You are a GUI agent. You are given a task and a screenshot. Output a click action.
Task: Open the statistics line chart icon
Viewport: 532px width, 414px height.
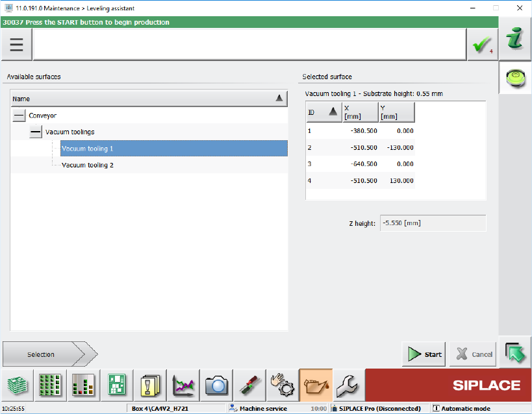(183, 385)
